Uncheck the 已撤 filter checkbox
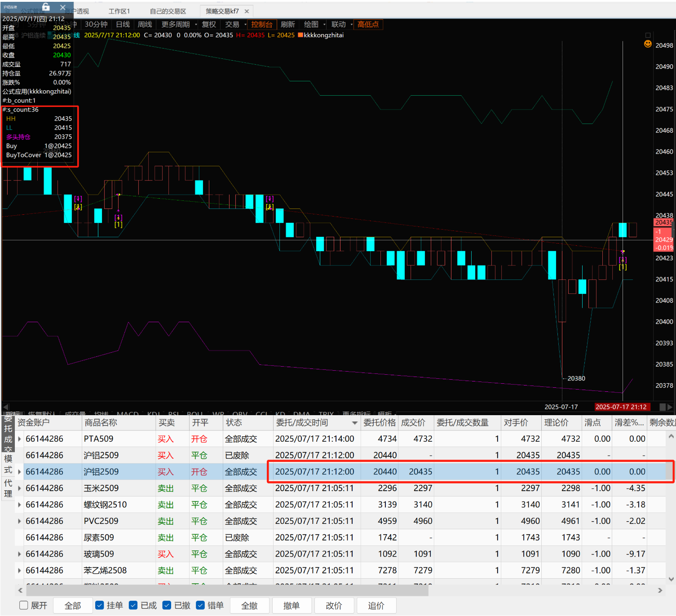676x616 pixels. (167, 605)
